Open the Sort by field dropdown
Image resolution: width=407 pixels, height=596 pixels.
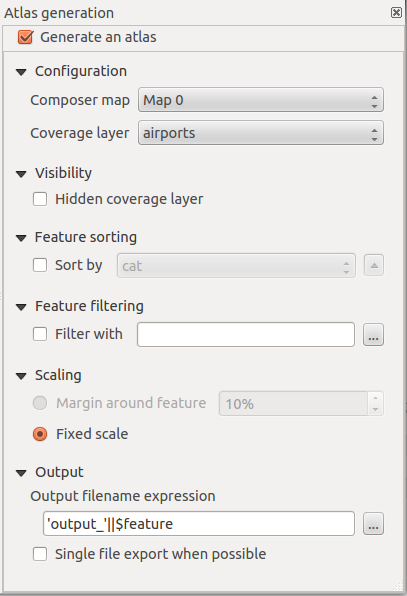[x=236, y=265]
